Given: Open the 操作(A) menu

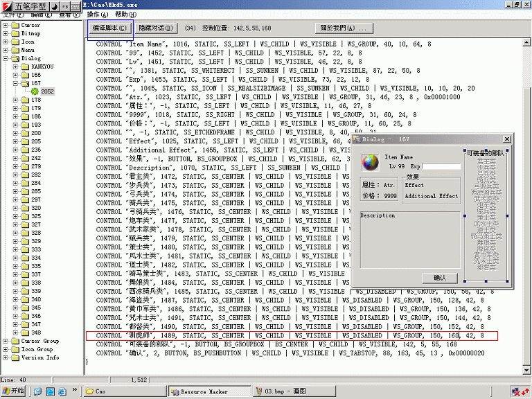Looking at the screenshot, I should [x=97, y=14].
